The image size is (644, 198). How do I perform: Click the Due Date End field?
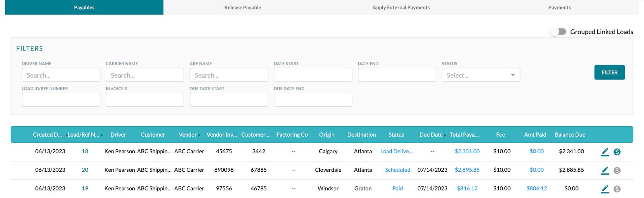click(313, 100)
